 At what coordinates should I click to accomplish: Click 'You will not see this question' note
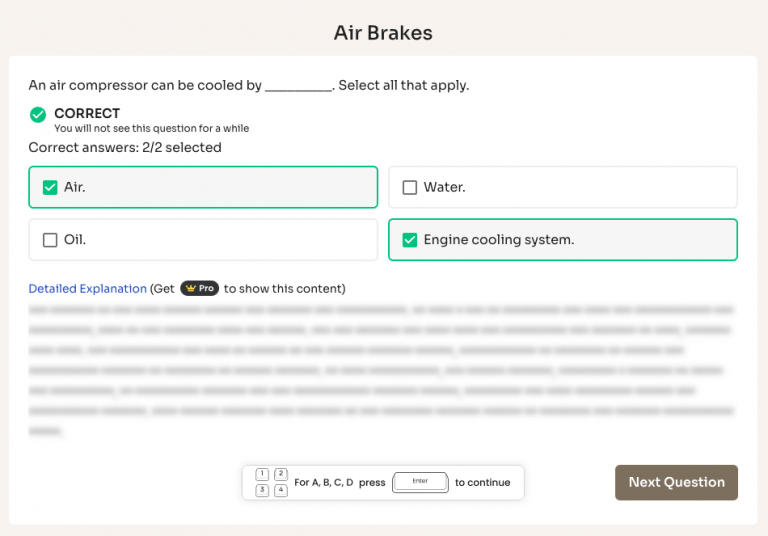pyautogui.click(x=151, y=128)
